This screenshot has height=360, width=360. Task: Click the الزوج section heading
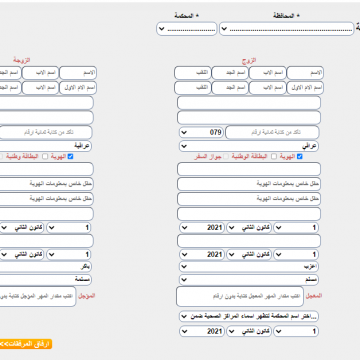click(249, 60)
